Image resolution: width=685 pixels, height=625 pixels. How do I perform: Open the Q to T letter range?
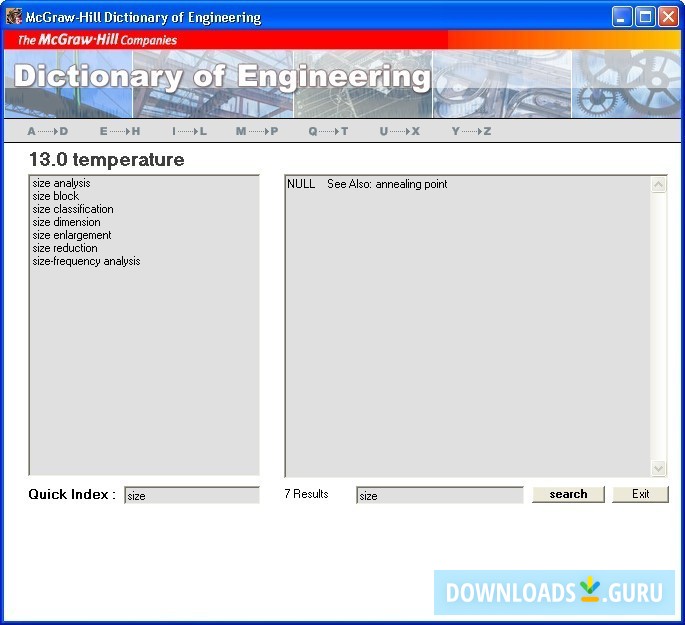(x=328, y=131)
